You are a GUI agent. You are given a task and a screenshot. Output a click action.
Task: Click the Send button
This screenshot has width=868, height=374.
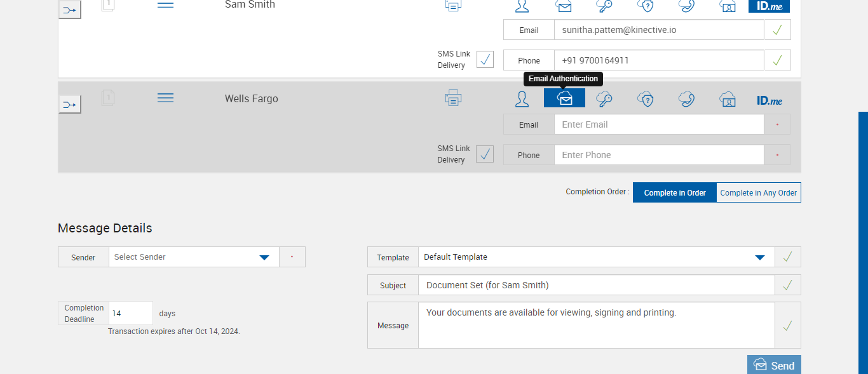(774, 365)
